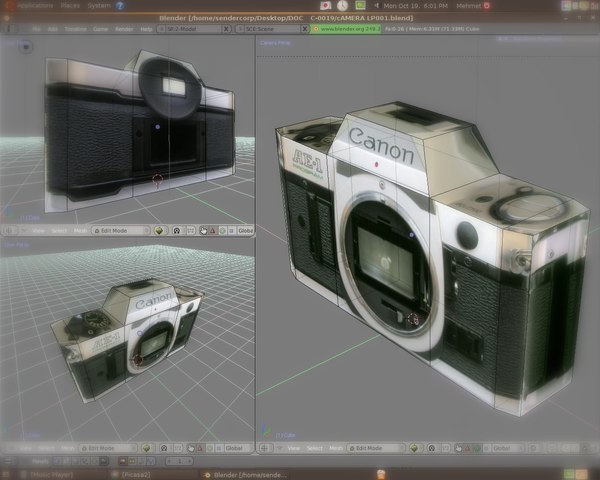Open draw type selector in right viewport
This screenshot has width=600, height=480.
414,448
